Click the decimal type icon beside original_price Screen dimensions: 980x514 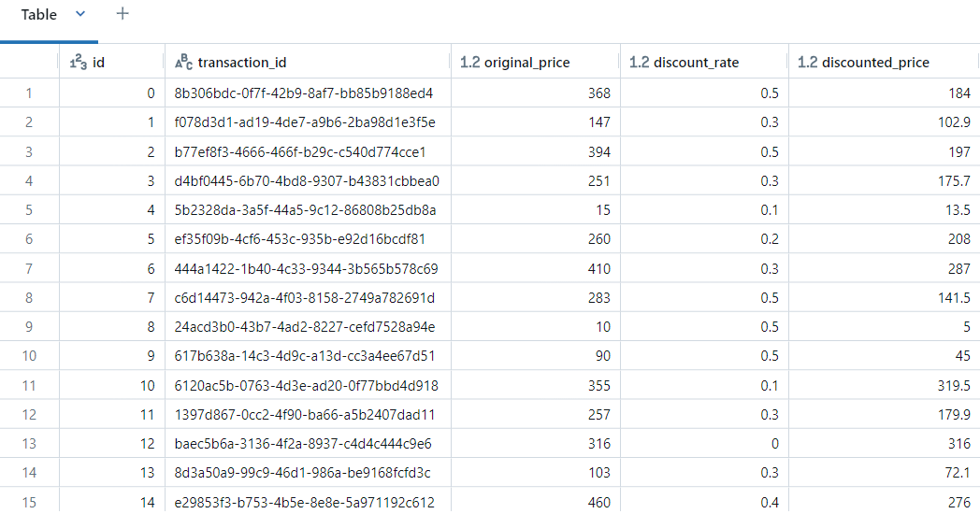point(470,63)
